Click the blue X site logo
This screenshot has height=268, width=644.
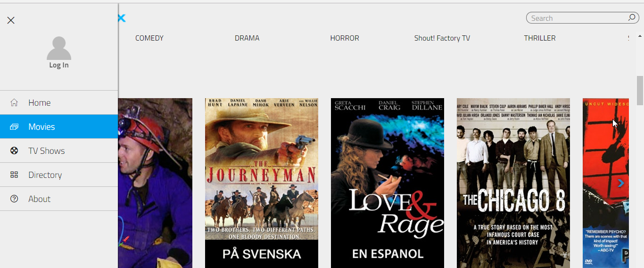point(122,18)
